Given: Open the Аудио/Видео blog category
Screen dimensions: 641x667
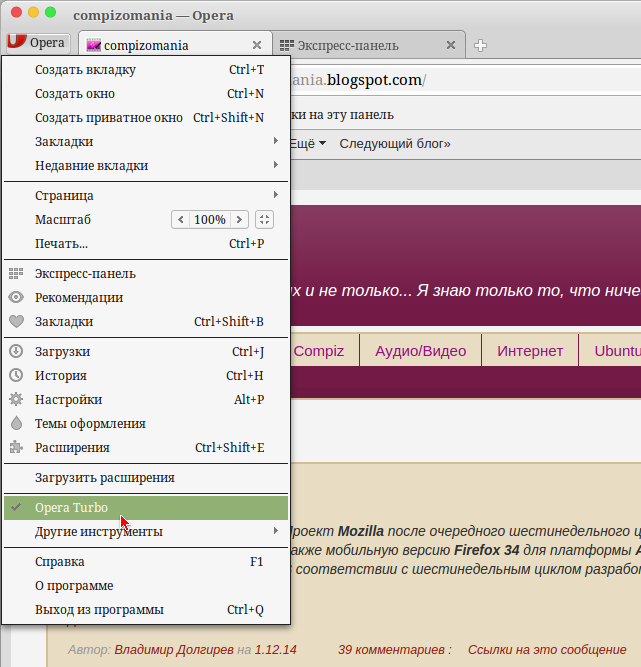Looking at the screenshot, I should coord(420,351).
